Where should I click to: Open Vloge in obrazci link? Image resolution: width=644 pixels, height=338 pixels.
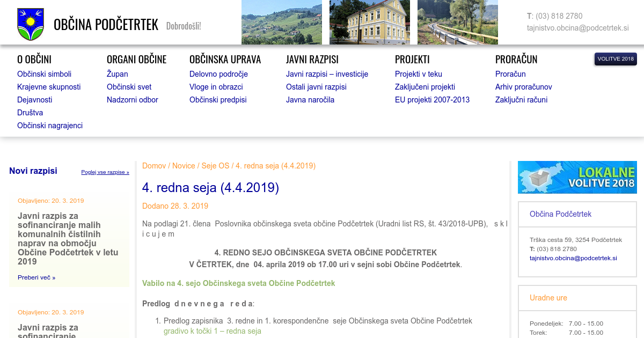[x=216, y=87]
